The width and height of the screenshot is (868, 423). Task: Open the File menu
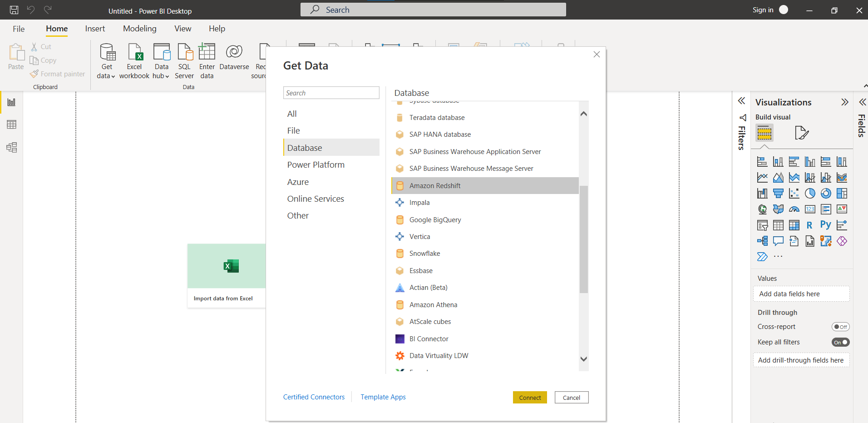pos(19,29)
